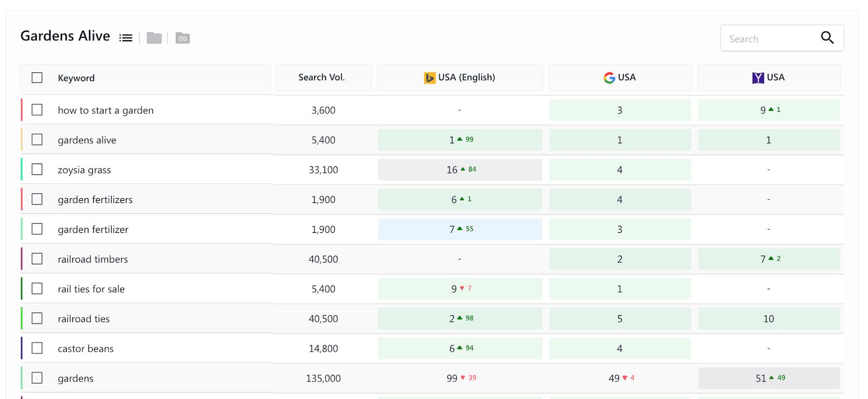Tick the castor beans checkbox
The height and width of the screenshot is (399, 868).
pos(37,348)
